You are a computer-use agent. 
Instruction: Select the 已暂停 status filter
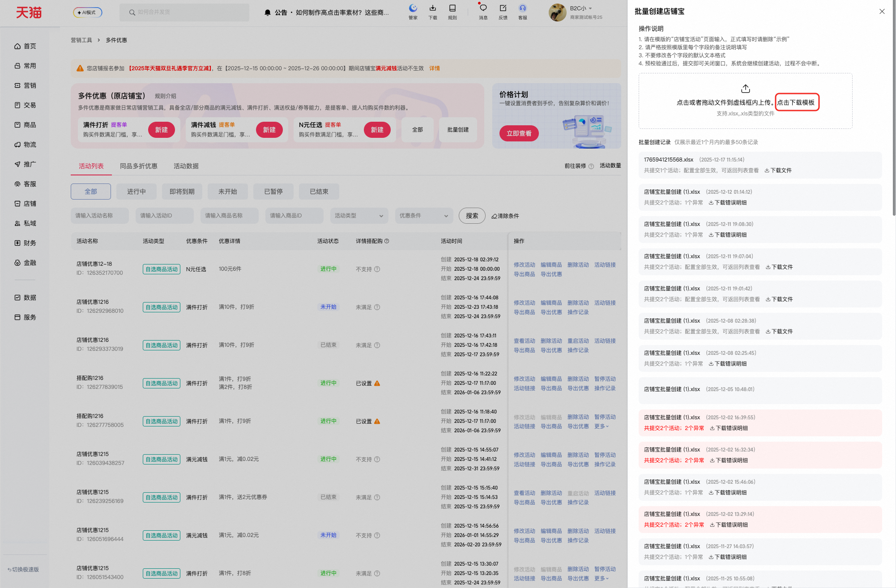[x=273, y=192]
